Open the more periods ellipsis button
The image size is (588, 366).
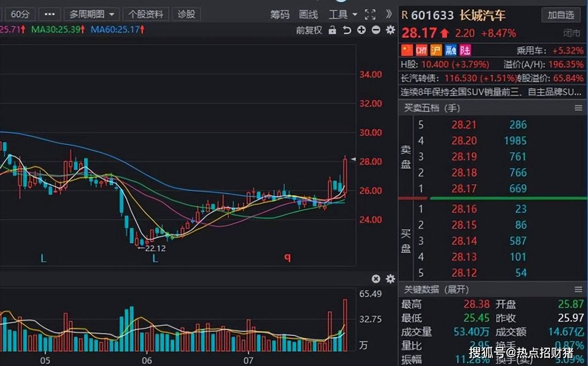pos(49,14)
